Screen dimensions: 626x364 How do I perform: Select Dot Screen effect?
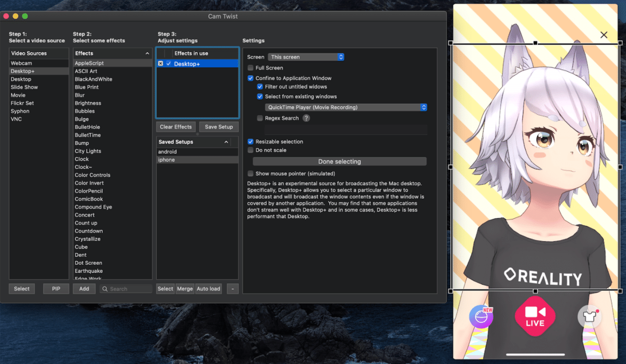click(112, 263)
